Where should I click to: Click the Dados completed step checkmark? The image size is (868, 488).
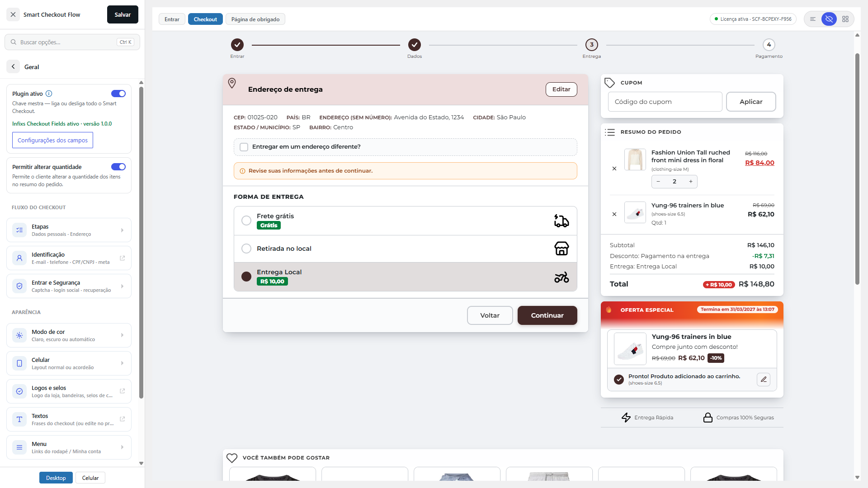pyautogui.click(x=415, y=45)
